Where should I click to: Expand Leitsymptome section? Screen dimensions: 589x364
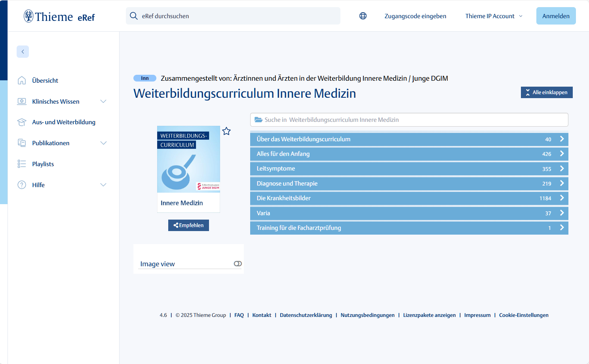point(409,169)
